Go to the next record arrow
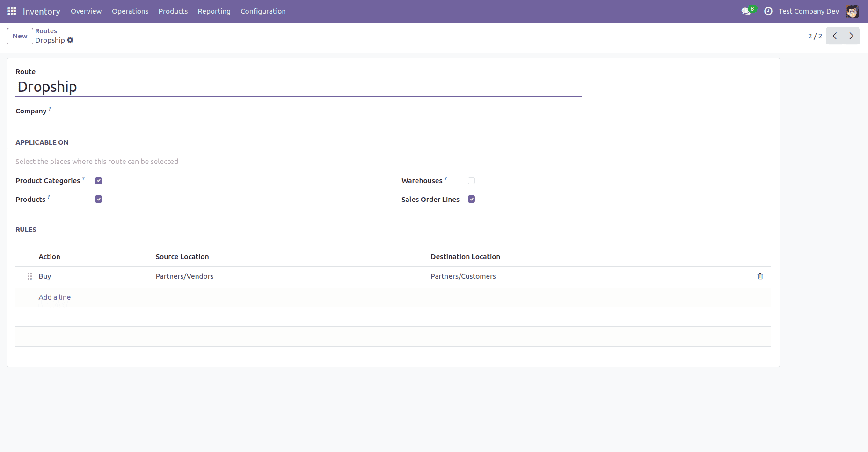Viewport: 868px width, 452px height. pos(851,36)
